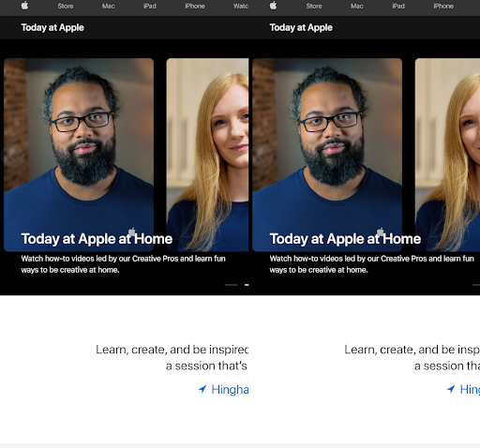
Task: Select the bearded man card in right copy
Action: click(x=327, y=155)
